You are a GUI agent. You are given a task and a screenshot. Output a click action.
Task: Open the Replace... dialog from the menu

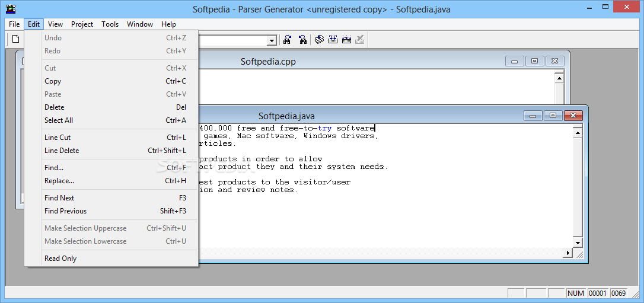[111, 181]
